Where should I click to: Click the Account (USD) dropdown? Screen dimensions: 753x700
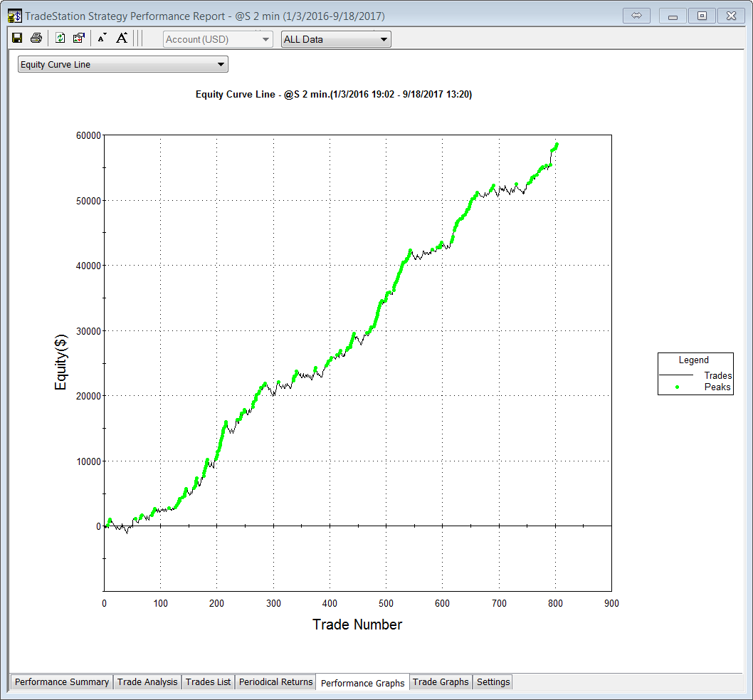218,39
